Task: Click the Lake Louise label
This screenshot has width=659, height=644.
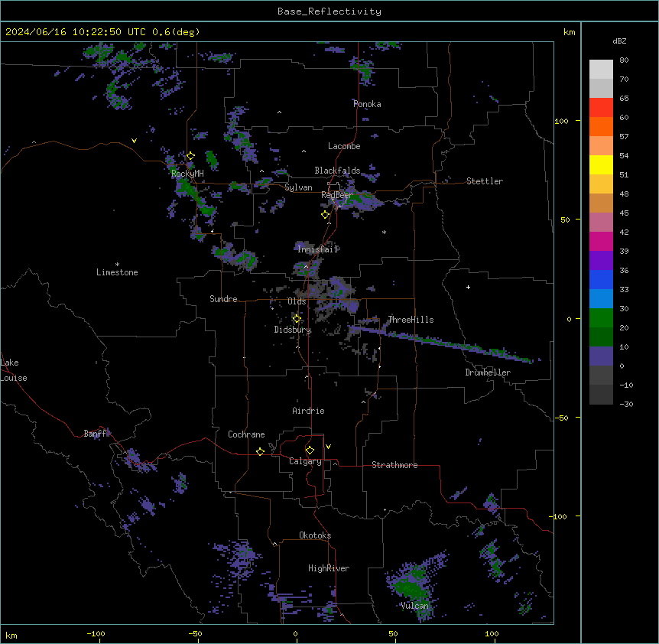Action: click(14, 370)
